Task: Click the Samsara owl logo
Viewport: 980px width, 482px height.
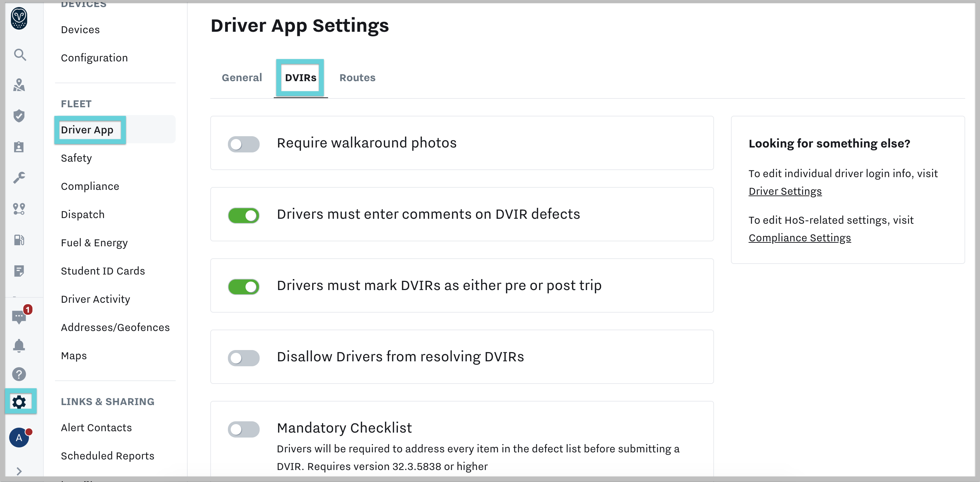Action: (x=20, y=18)
